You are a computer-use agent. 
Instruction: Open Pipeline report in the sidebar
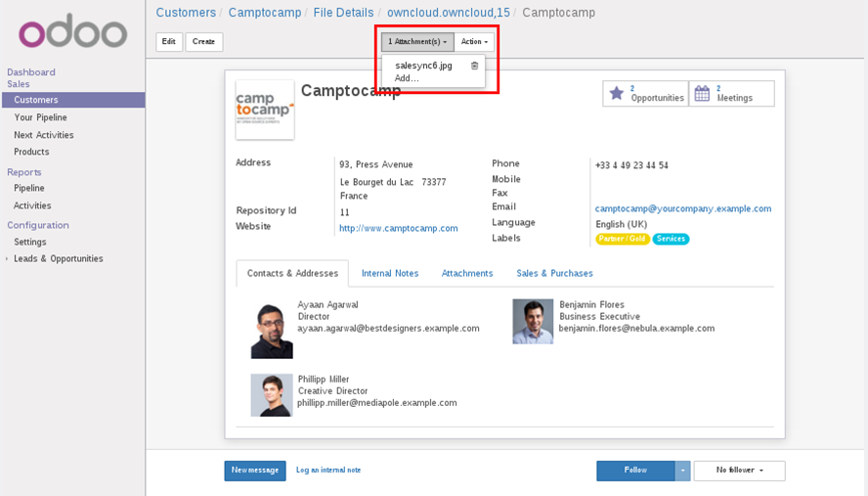pyautogui.click(x=28, y=189)
